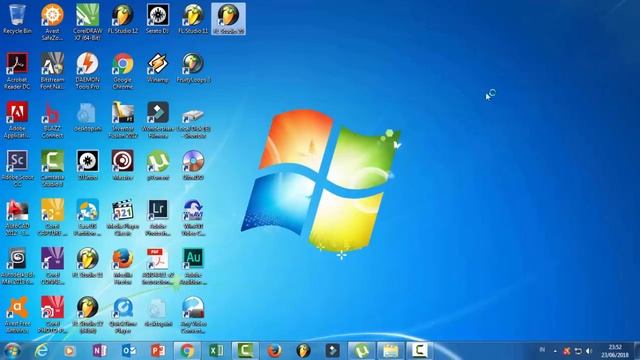Switch to the yellow notes taskbar window
Image resolution: width=640 pixels, height=360 pixels.
click(390, 351)
